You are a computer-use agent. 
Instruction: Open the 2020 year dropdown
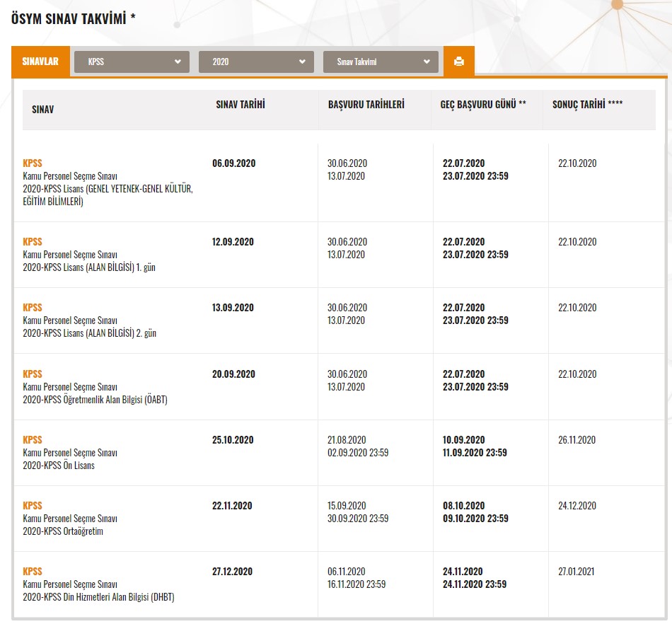pos(256,62)
